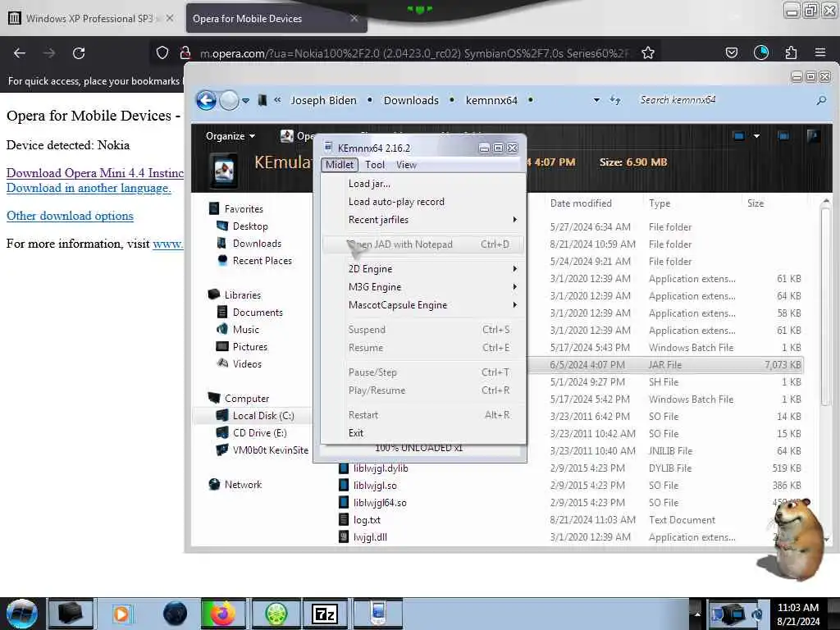Select Recent Places in sidebar

pyautogui.click(x=262, y=260)
